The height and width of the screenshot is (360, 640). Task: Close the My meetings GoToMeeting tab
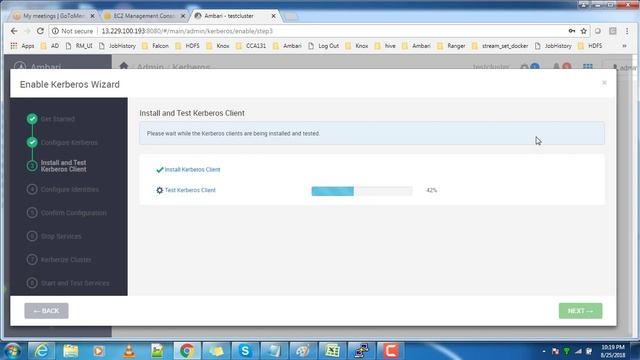[92, 16]
